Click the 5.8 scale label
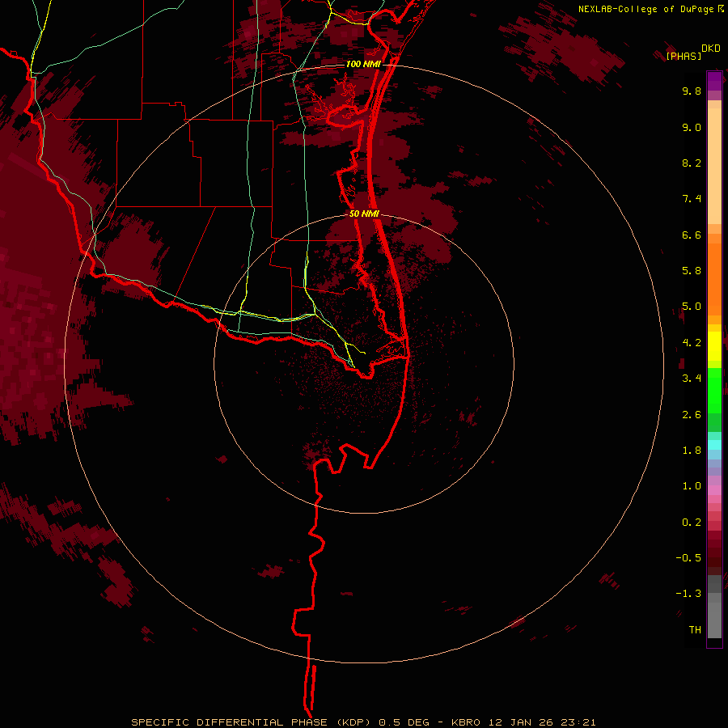Viewport: 728px width, 728px height. pyautogui.click(x=692, y=271)
